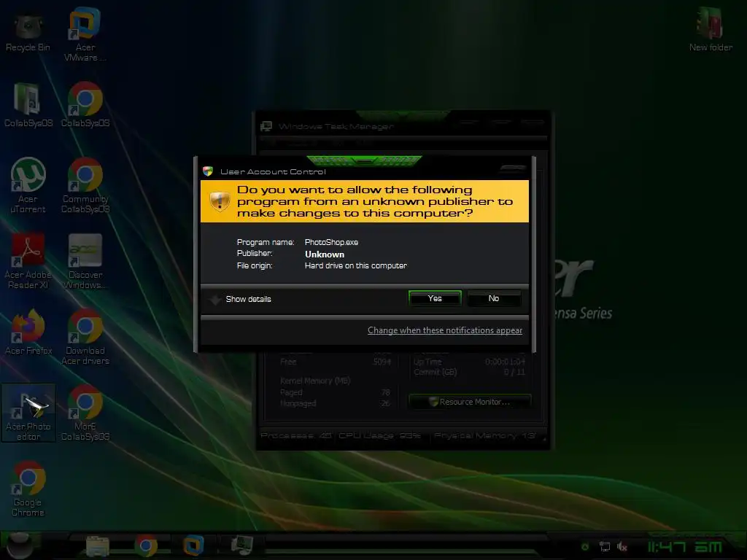Open the Discover Windows shortcut
Image resolution: width=747 pixels, height=560 pixels.
click(85, 261)
